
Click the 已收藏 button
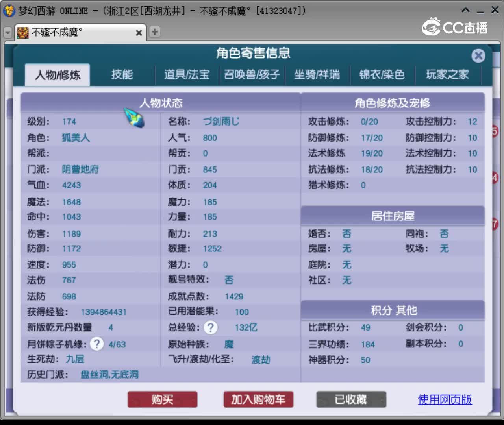(x=351, y=399)
